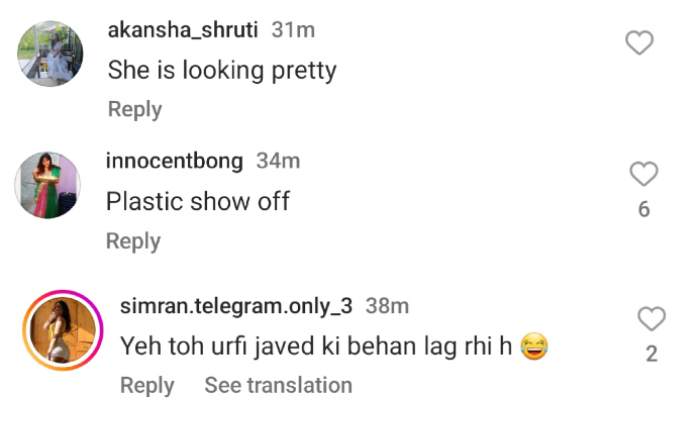Open innocentbong's profile avatar
This screenshot has width=700, height=430.
pos(48,185)
